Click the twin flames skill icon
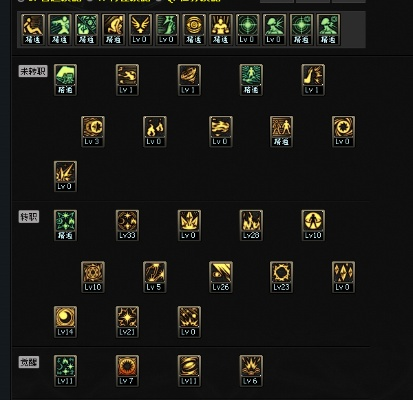The height and width of the screenshot is (400, 413). point(155,131)
